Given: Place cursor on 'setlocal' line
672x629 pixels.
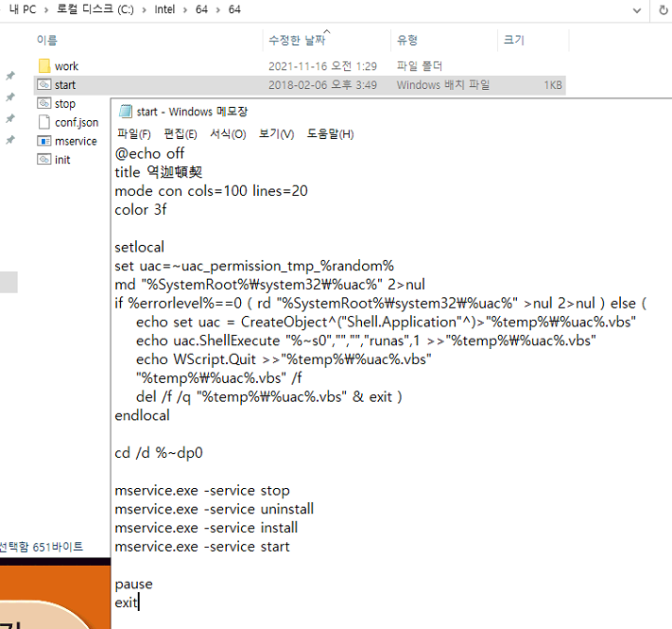Looking at the screenshot, I should tap(139, 247).
